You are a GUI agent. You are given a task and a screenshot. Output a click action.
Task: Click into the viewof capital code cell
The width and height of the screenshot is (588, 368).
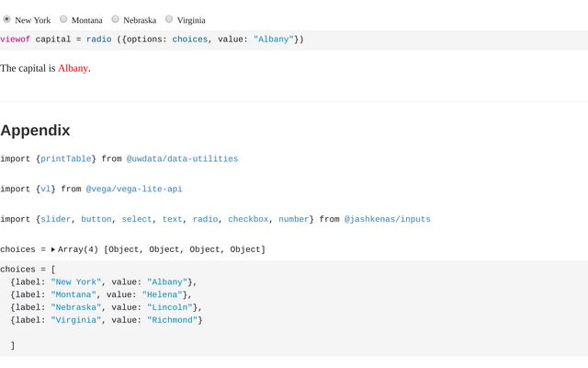[367, 40]
